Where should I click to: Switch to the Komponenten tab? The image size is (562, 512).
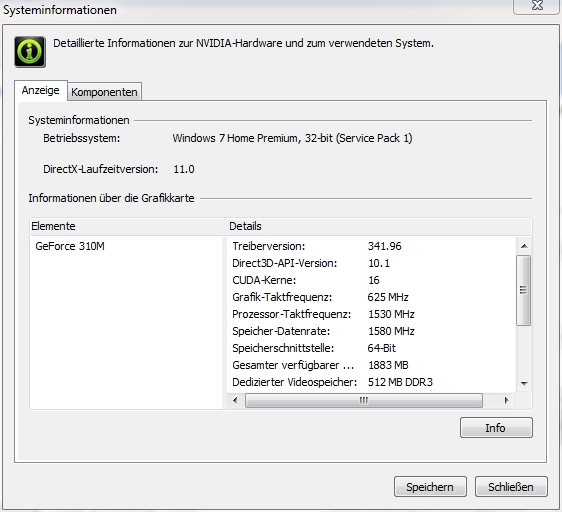click(x=104, y=92)
